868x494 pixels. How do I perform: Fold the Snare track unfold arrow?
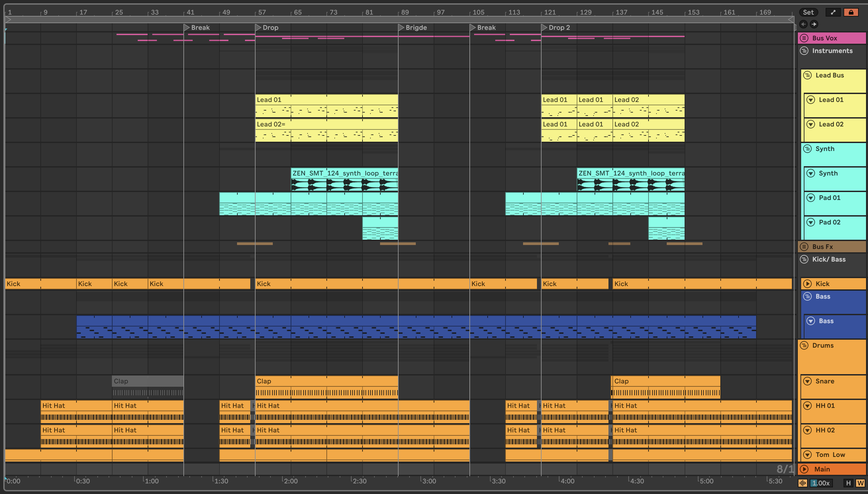(x=807, y=381)
